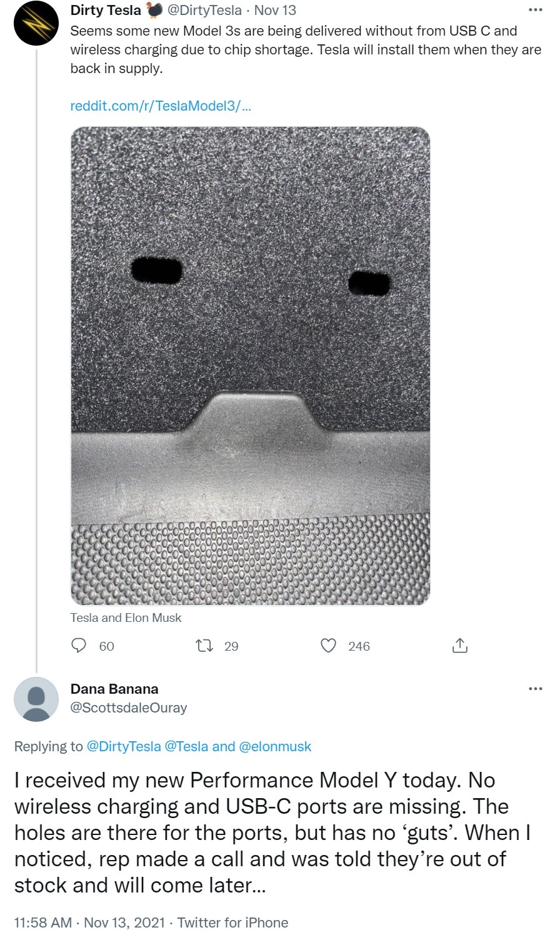Like the Dirty Tesla tweet
560x940 pixels.
(329, 646)
